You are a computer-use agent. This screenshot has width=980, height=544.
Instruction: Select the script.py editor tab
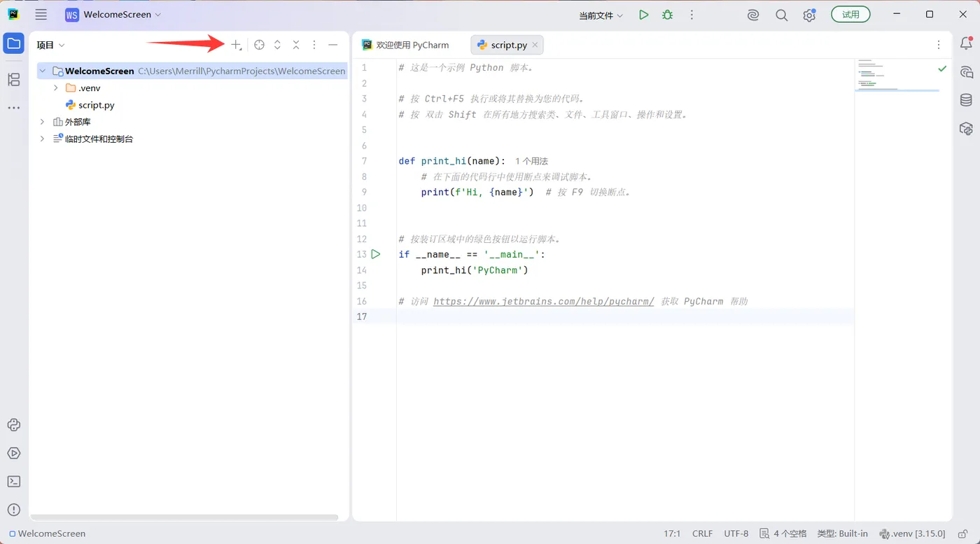click(502, 45)
